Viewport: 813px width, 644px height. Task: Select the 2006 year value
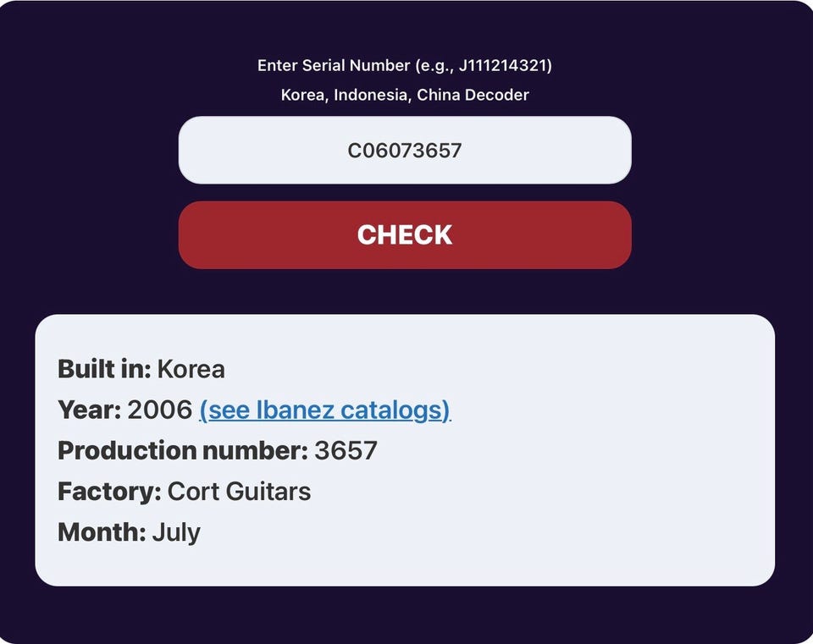click(160, 410)
